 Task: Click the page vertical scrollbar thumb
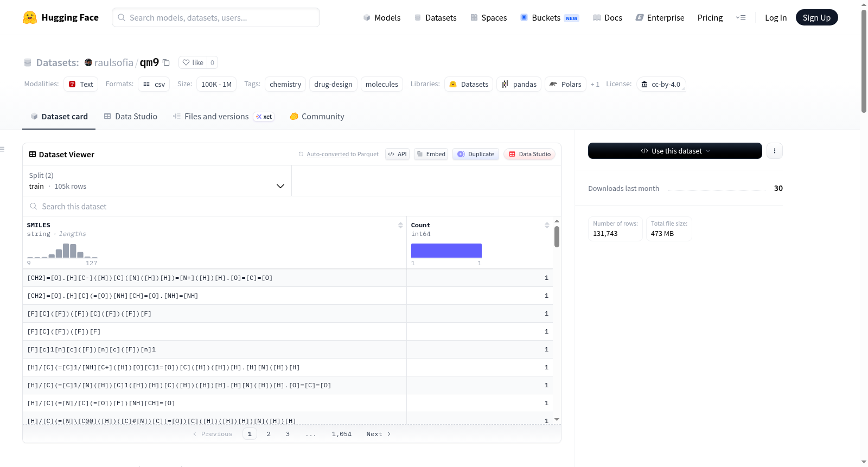(864, 61)
